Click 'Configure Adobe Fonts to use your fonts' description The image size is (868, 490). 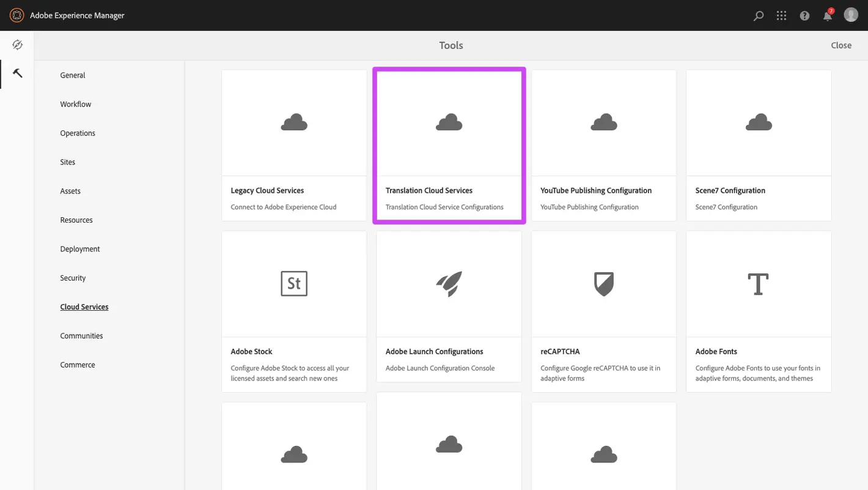pos(758,373)
